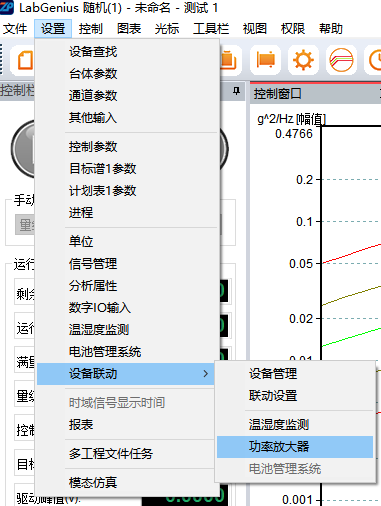Image resolution: width=381 pixels, height=506 pixels.
Task: Close the 设置 menu
Action: pyautogui.click(x=53, y=29)
